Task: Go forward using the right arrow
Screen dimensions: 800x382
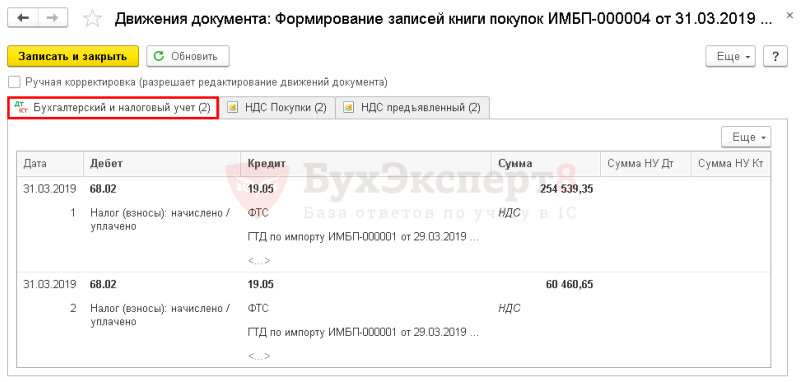Action: (53, 18)
